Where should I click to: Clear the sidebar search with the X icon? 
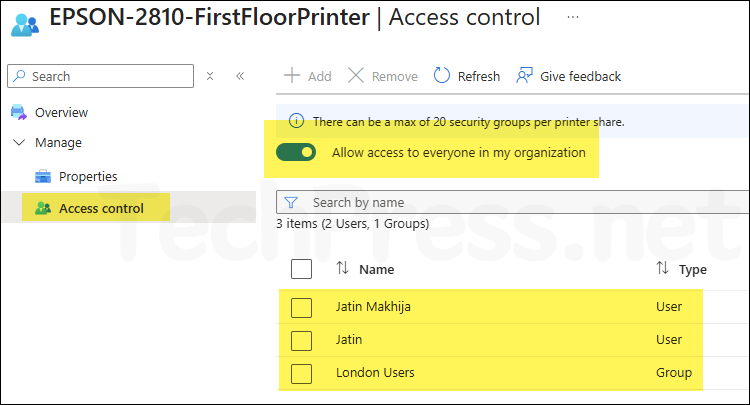210,76
